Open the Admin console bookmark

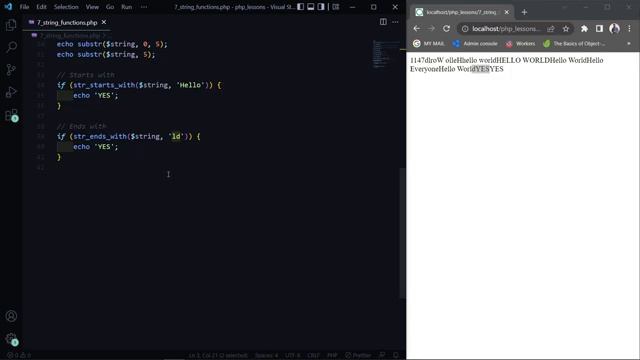[475, 43]
